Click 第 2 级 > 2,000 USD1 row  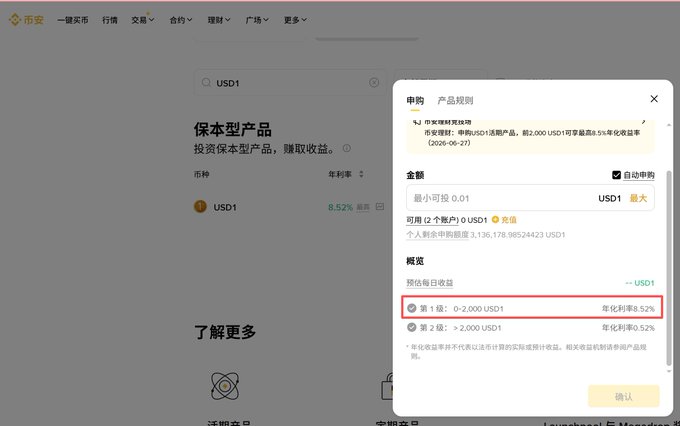coord(531,328)
